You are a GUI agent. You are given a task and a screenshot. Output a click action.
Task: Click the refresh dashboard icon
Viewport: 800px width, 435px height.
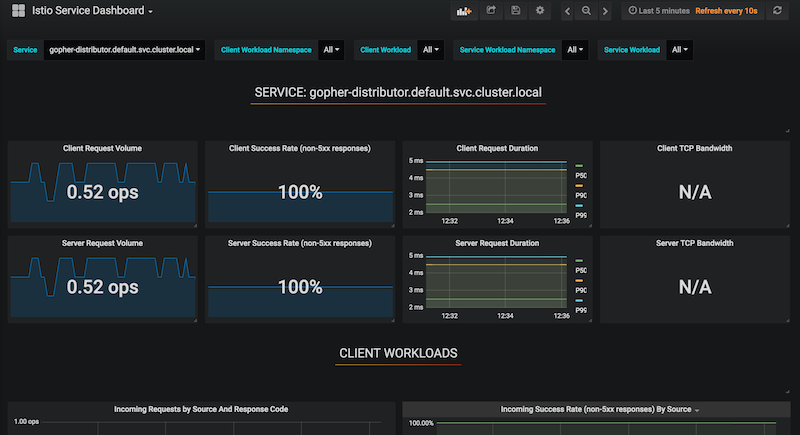[777, 11]
